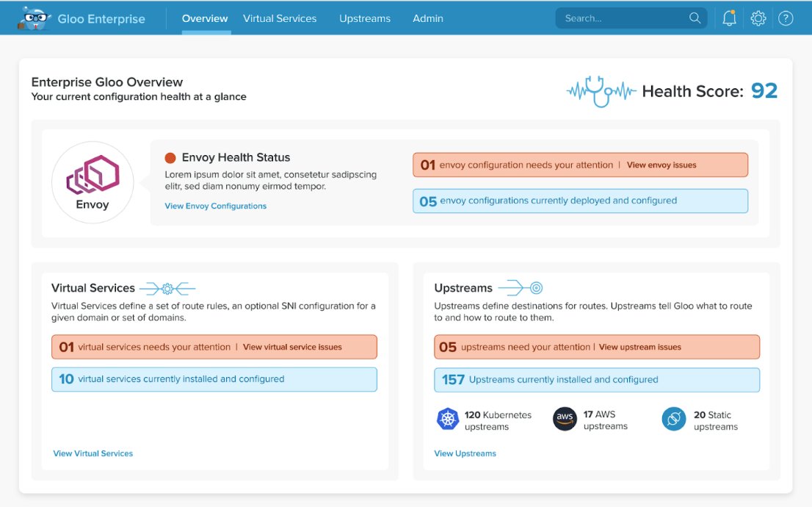Viewport: 812px width, 507px height.
Task: Click 05 envoy configurations deployed banner
Action: click(x=580, y=201)
